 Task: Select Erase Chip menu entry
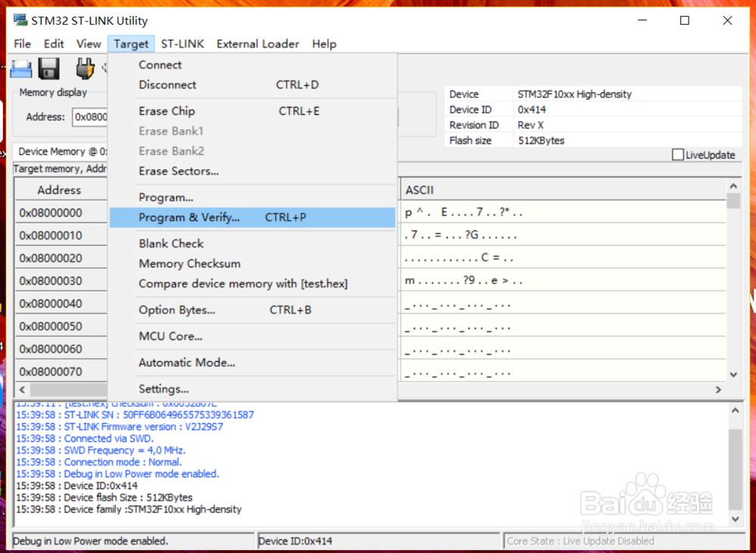[x=253, y=111]
